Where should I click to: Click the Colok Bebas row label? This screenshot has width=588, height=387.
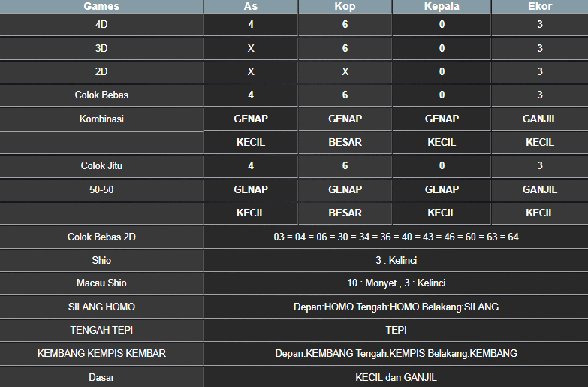[101, 95]
